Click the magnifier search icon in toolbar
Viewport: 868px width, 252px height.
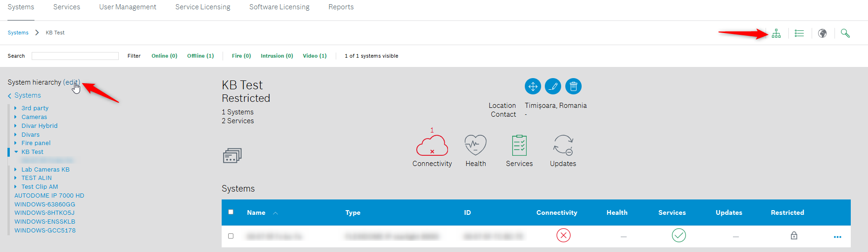pyautogui.click(x=845, y=33)
